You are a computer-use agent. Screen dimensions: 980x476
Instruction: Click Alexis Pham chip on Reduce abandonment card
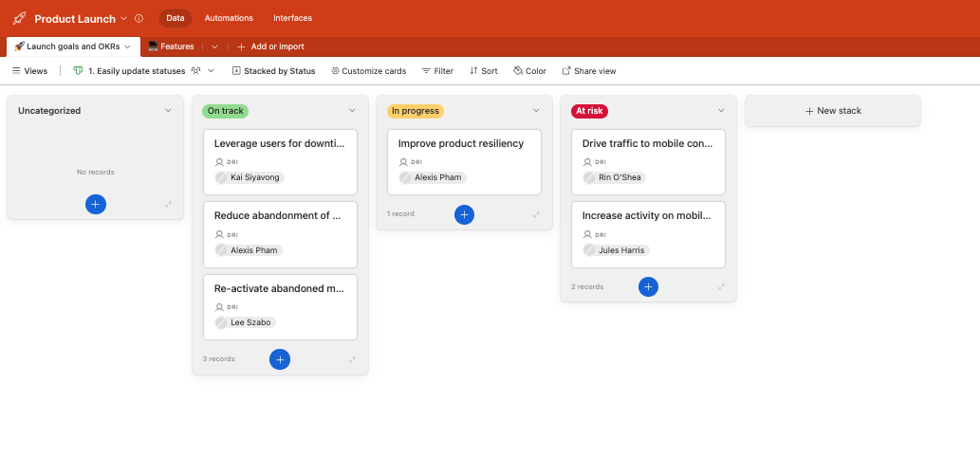click(x=249, y=250)
